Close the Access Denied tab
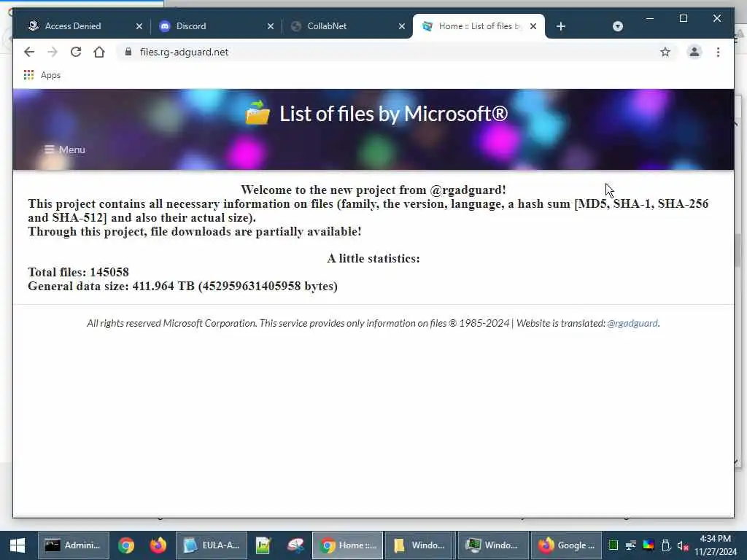 click(x=139, y=26)
